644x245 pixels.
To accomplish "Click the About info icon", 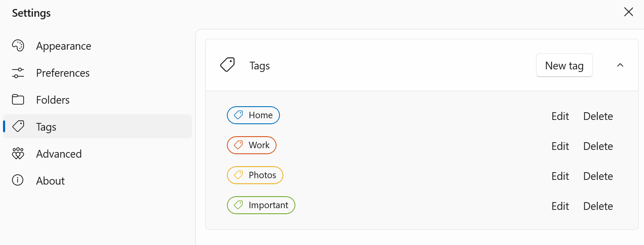I will pyautogui.click(x=18, y=181).
